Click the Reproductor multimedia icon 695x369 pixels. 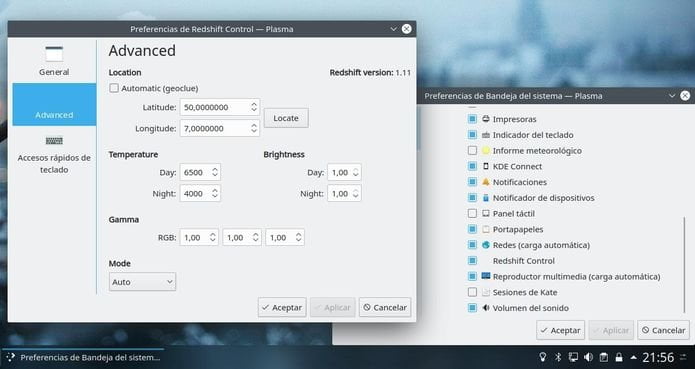(x=486, y=276)
